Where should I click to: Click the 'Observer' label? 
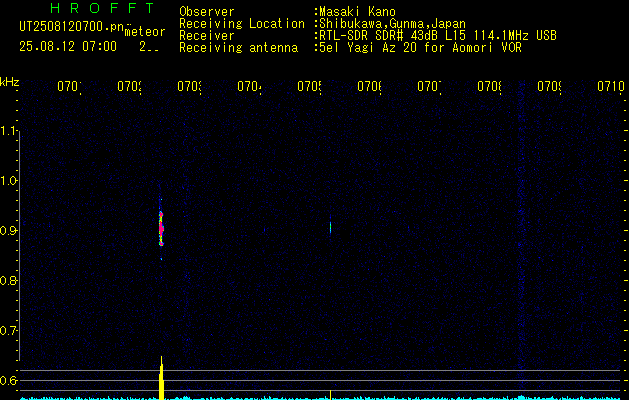pos(207,12)
